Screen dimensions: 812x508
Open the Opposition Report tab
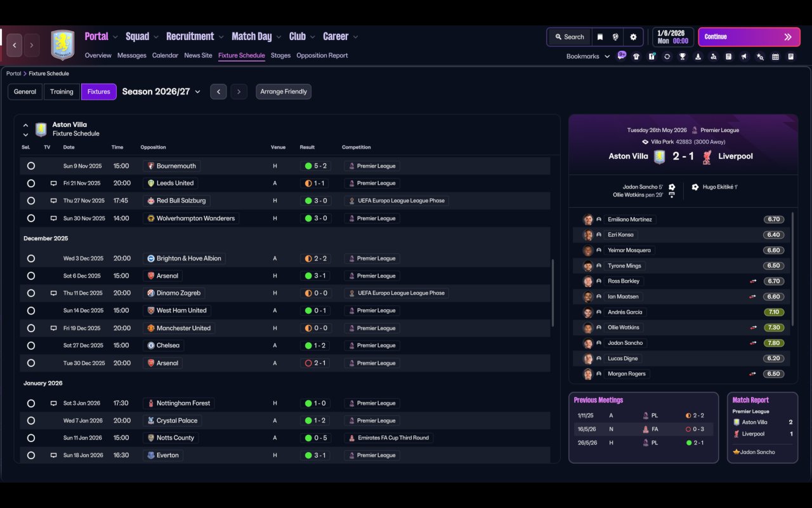click(x=322, y=55)
